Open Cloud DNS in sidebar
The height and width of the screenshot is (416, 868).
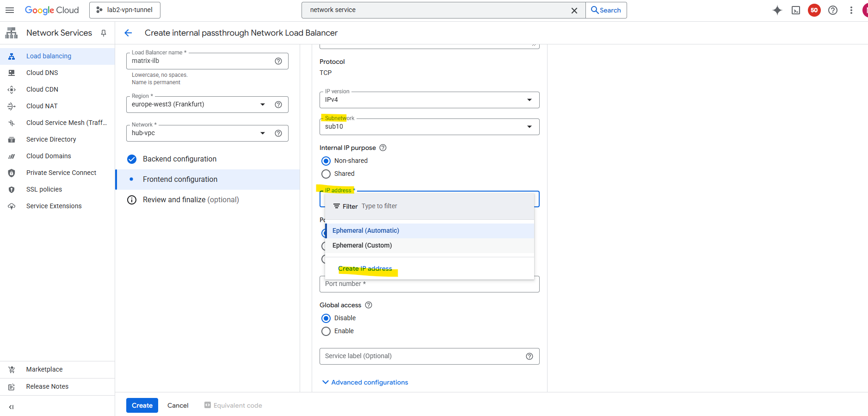point(42,73)
